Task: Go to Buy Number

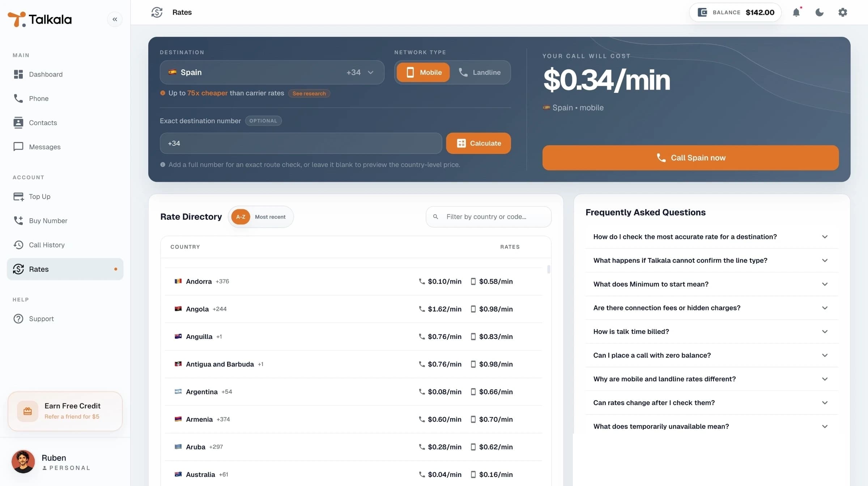Action: 65,220
